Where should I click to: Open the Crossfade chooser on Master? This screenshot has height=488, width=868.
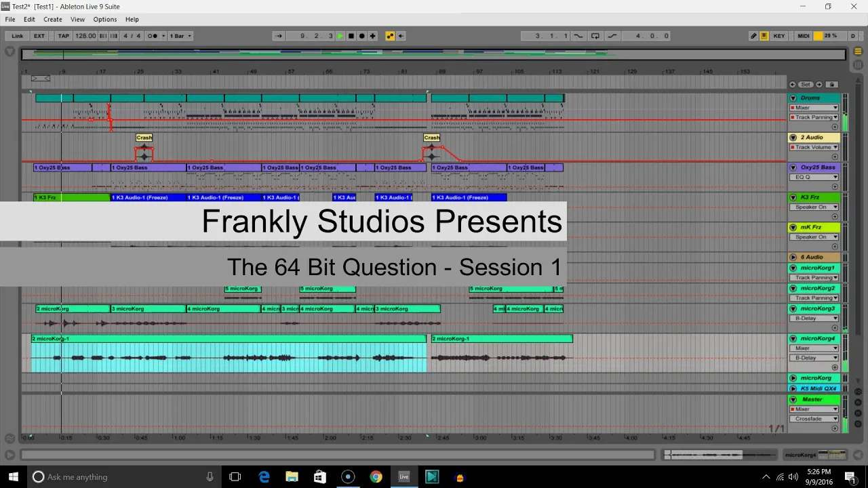click(814, 419)
